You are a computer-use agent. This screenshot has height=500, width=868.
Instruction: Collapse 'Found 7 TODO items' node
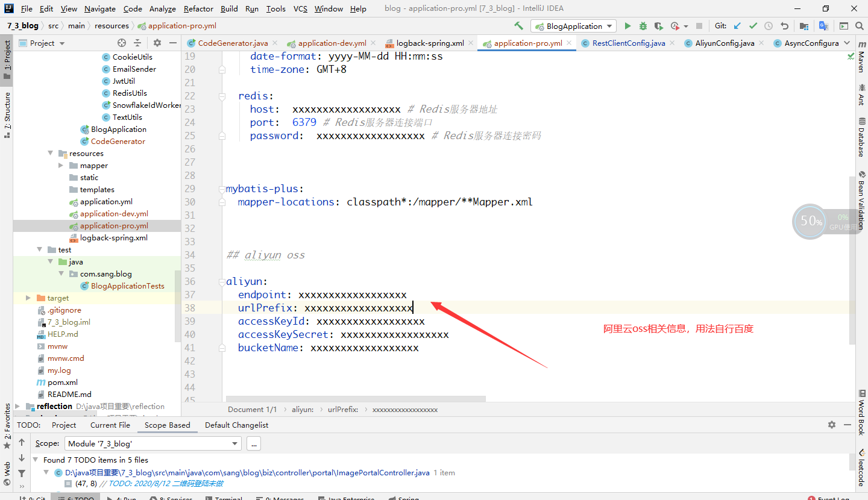click(x=36, y=460)
